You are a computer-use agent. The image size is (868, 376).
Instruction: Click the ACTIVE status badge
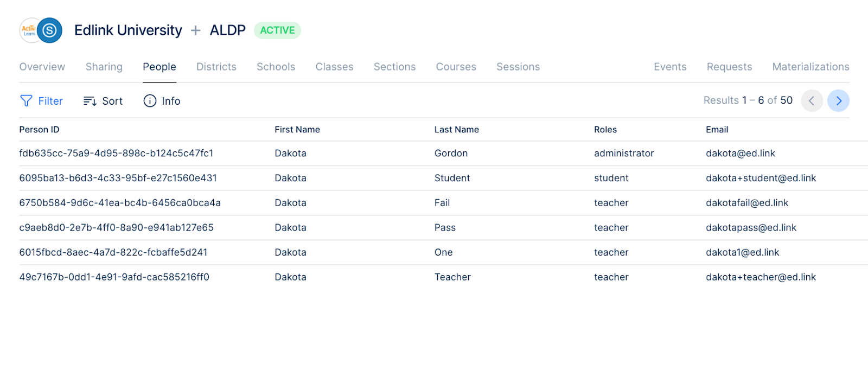coord(277,30)
